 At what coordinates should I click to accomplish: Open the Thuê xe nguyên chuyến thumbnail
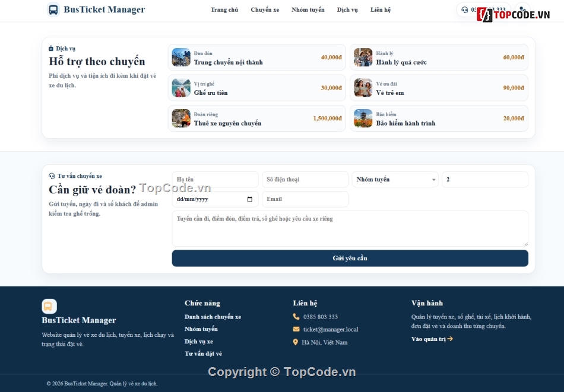click(x=181, y=118)
